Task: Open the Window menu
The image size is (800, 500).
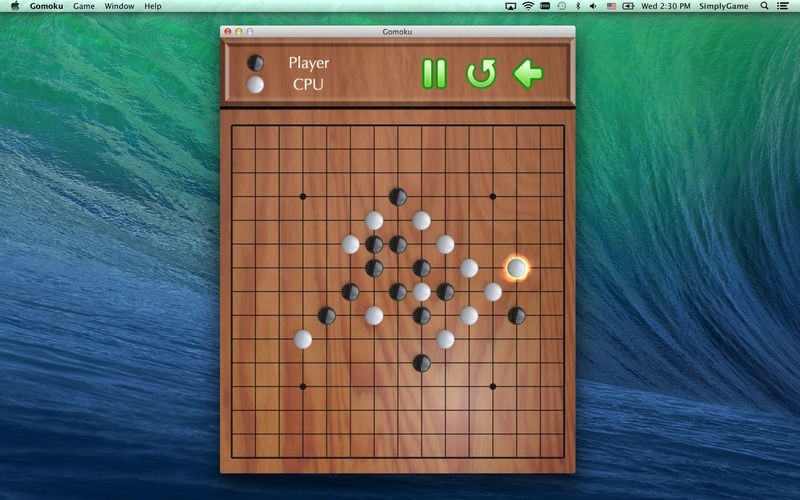Action: (x=119, y=6)
